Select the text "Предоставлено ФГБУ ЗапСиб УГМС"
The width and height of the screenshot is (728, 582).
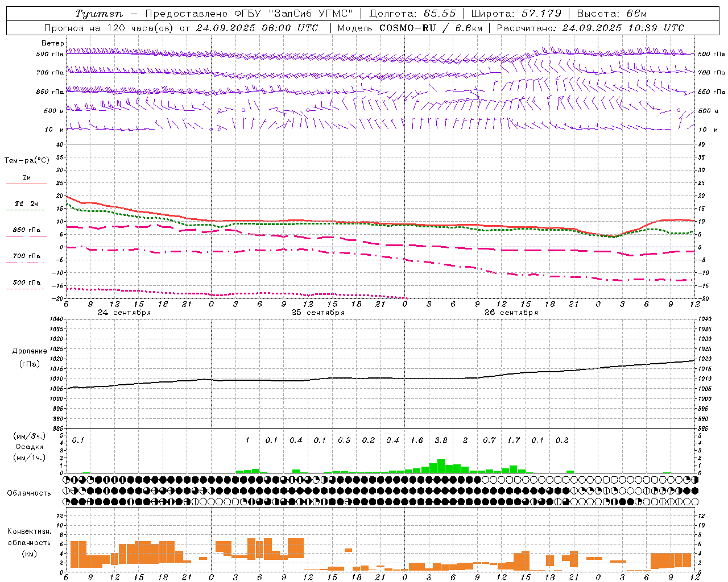(250, 14)
